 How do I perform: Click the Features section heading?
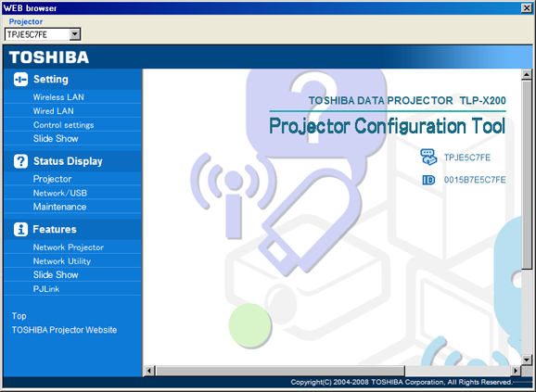click(55, 230)
